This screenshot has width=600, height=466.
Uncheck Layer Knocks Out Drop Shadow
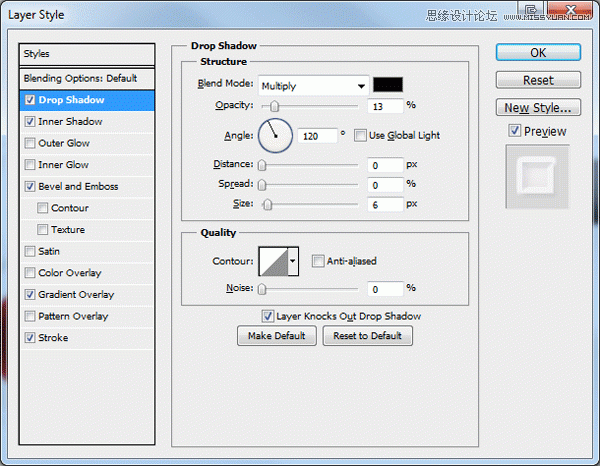[x=267, y=316]
